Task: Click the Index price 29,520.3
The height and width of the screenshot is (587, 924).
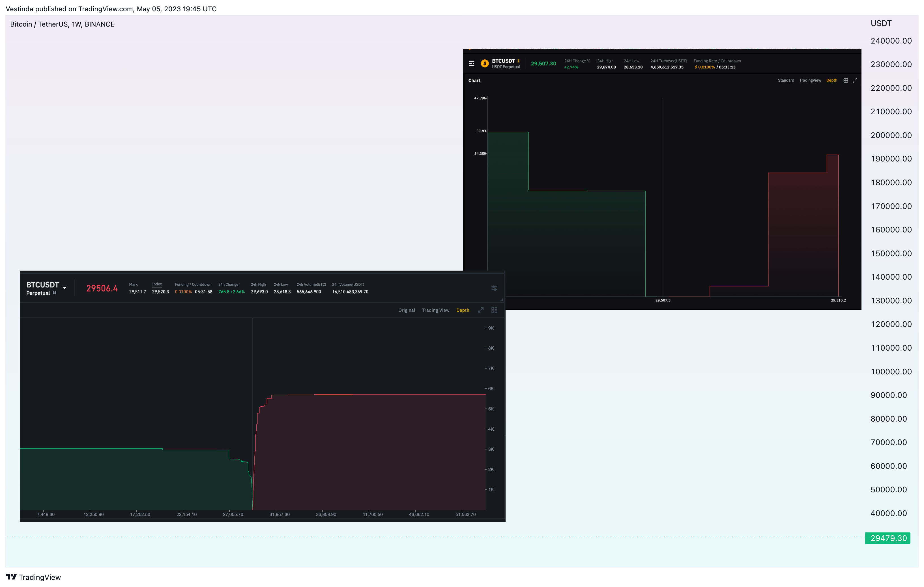Action: click(x=160, y=292)
